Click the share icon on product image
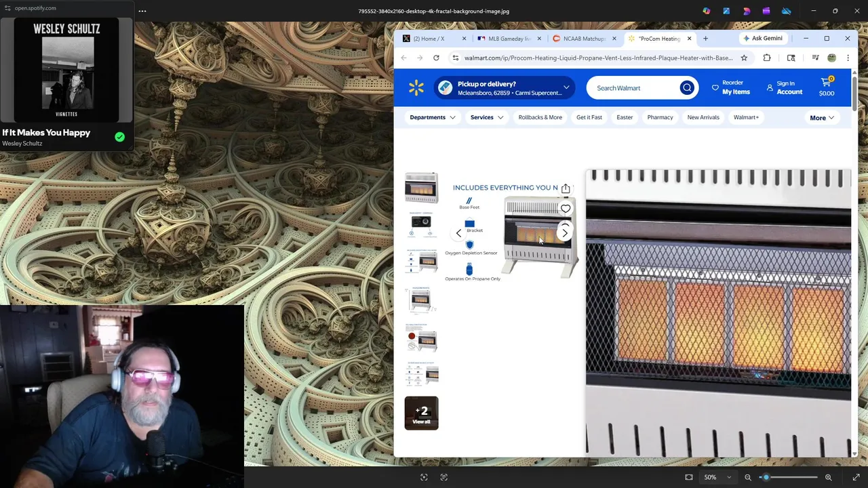Image resolution: width=868 pixels, height=488 pixels. point(566,188)
